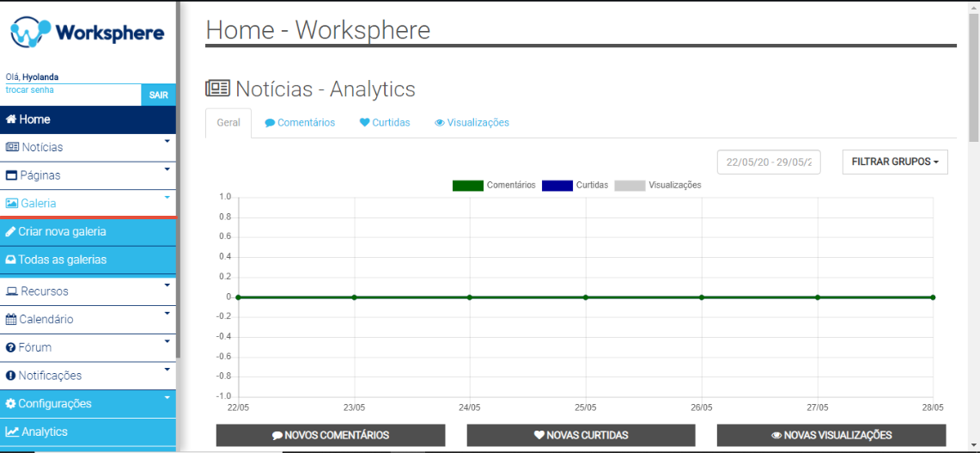980x453 pixels.
Task: Click the Calendário calendar icon
Action: pyautogui.click(x=10, y=320)
